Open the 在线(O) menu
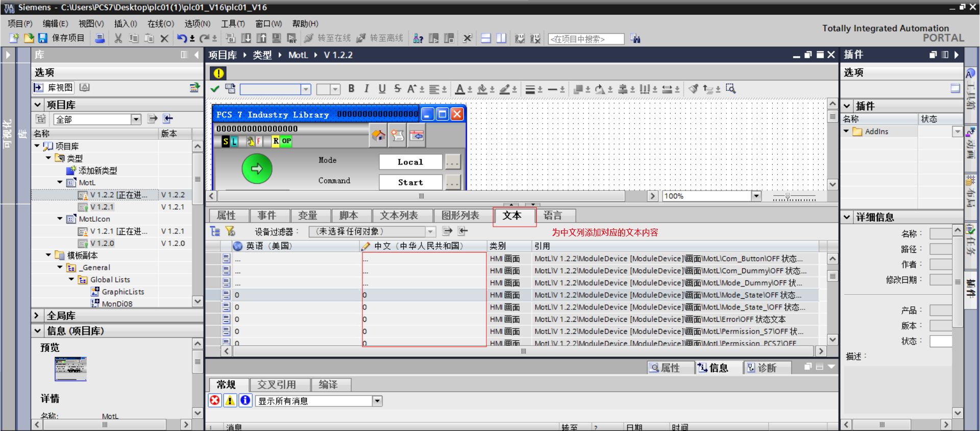This screenshot has width=980, height=431. click(161, 23)
